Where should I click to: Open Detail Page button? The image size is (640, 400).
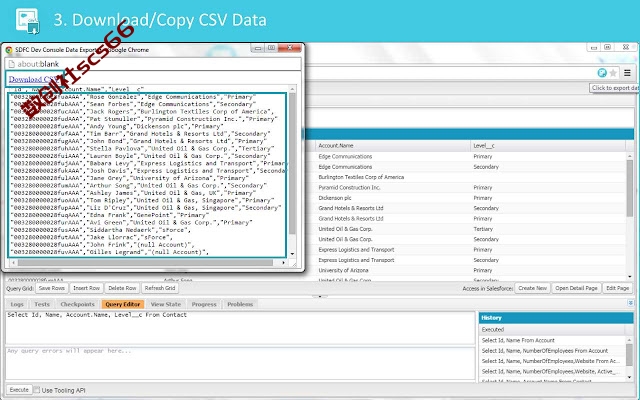pos(576,288)
